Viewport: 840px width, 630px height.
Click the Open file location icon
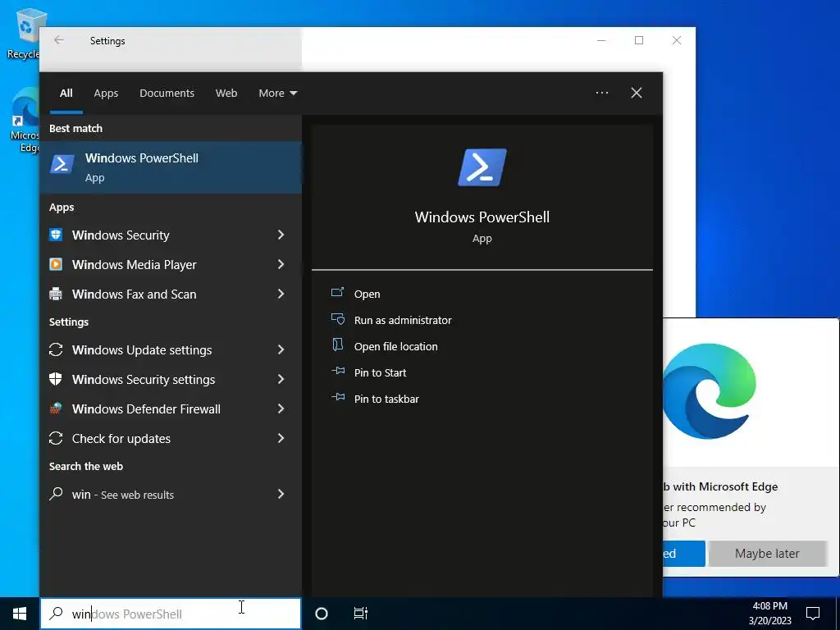coord(337,345)
